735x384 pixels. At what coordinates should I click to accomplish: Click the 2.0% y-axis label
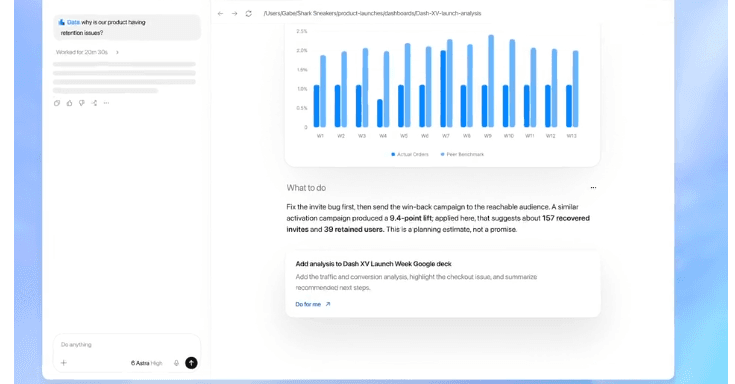(x=302, y=50)
